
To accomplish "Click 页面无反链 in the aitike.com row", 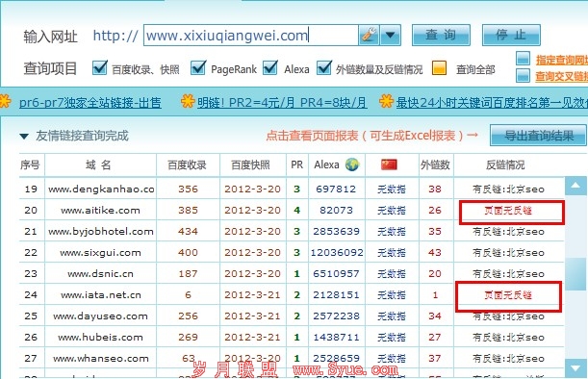I will (x=508, y=211).
